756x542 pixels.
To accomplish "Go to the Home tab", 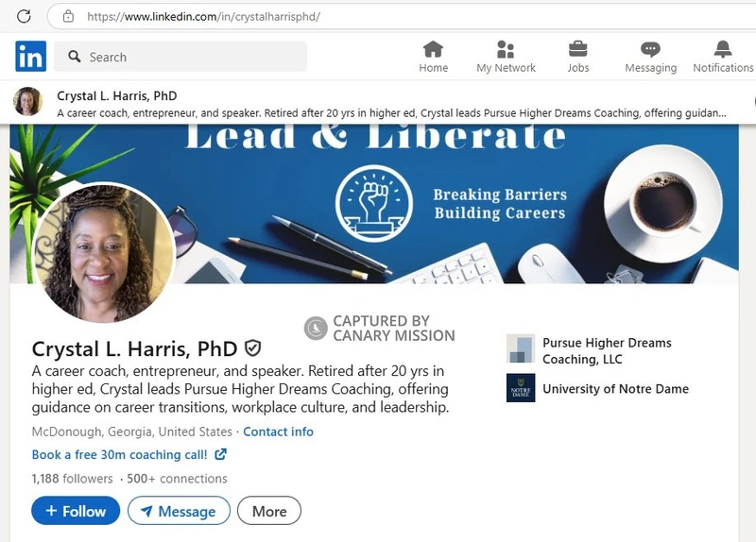I will tap(433, 57).
